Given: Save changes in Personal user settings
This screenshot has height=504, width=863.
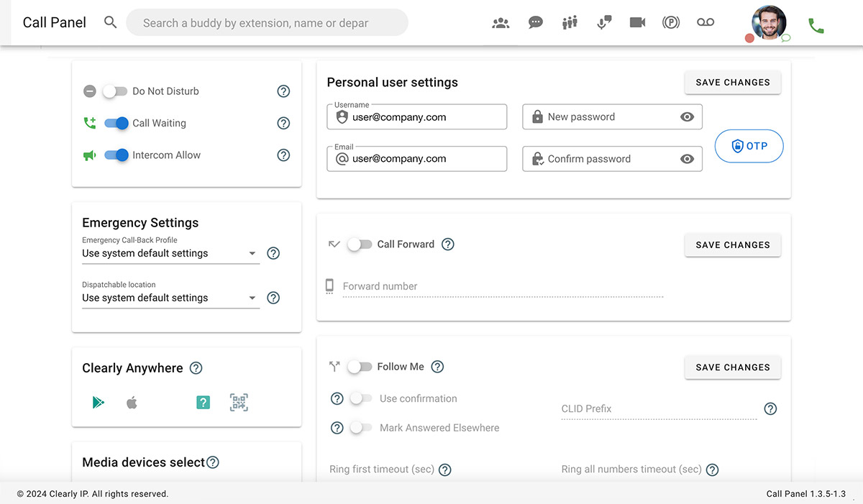Looking at the screenshot, I should [732, 83].
